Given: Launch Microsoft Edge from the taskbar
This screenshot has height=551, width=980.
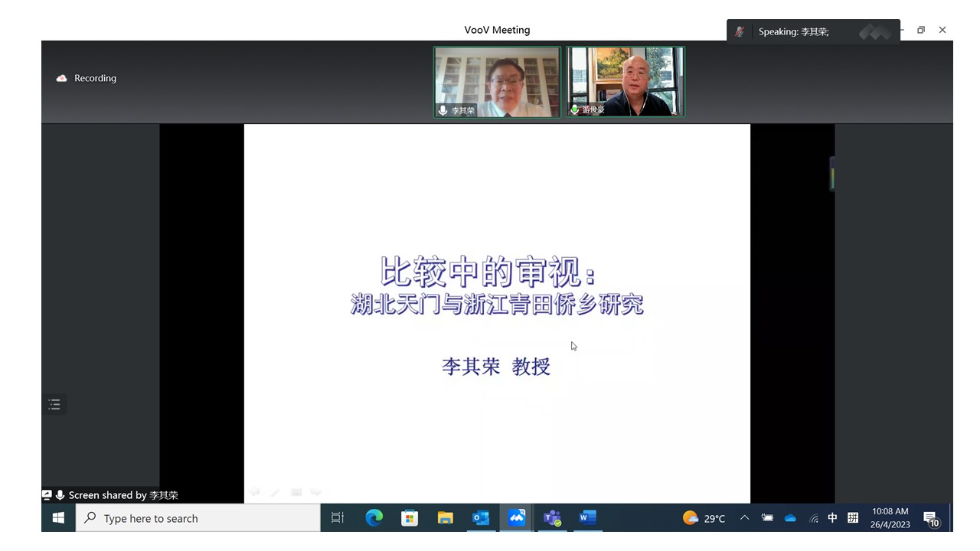Looking at the screenshot, I should coord(374,518).
